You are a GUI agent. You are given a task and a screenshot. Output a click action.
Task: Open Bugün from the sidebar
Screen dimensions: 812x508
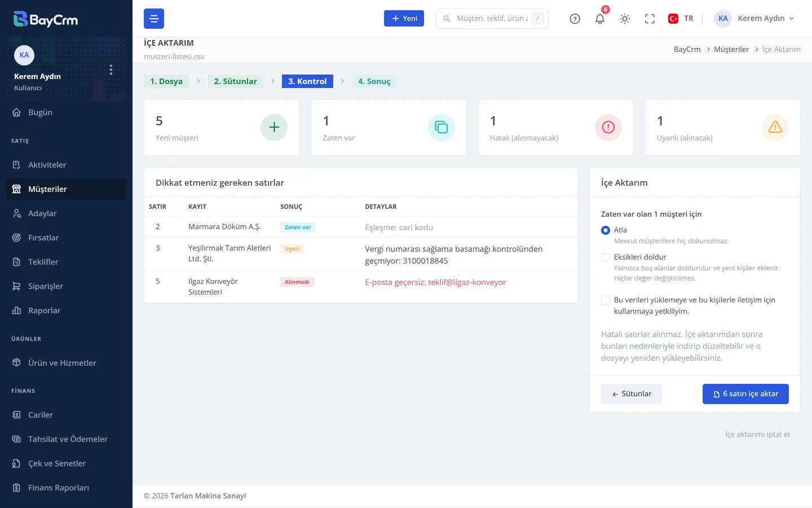pyautogui.click(x=66, y=112)
